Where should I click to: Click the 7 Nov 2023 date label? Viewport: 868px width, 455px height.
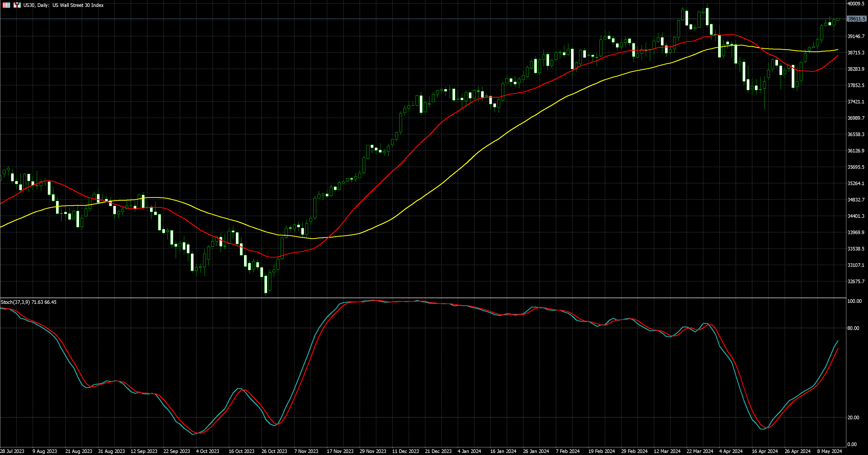click(306, 451)
